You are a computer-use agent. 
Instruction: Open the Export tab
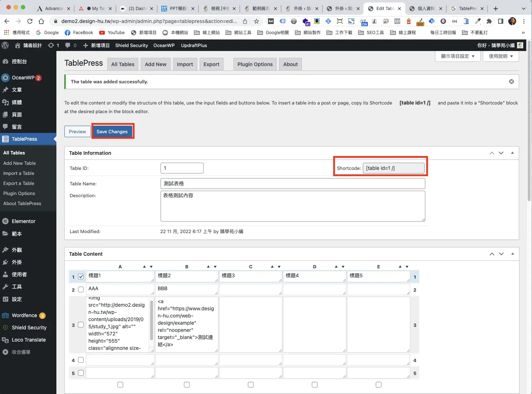tap(211, 64)
